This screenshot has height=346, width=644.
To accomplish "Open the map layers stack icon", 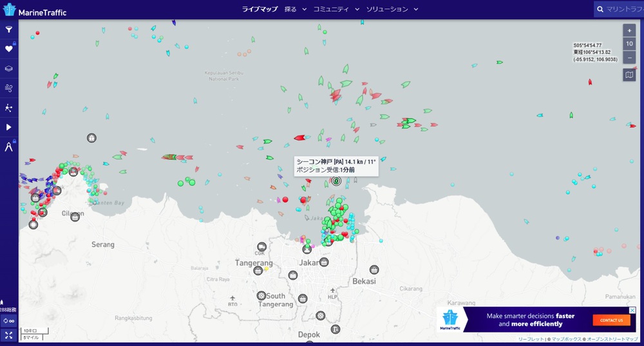I will pos(9,68).
